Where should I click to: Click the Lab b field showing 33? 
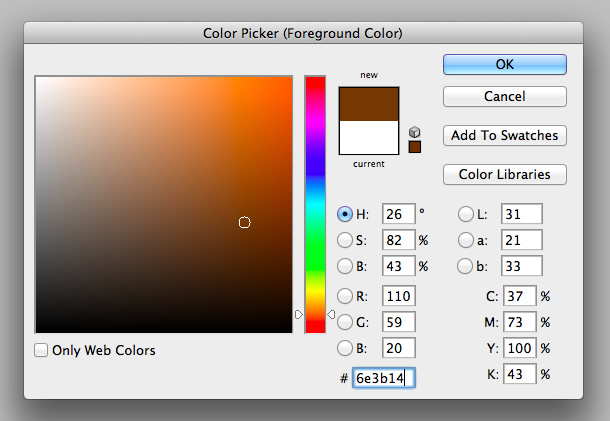click(x=522, y=266)
